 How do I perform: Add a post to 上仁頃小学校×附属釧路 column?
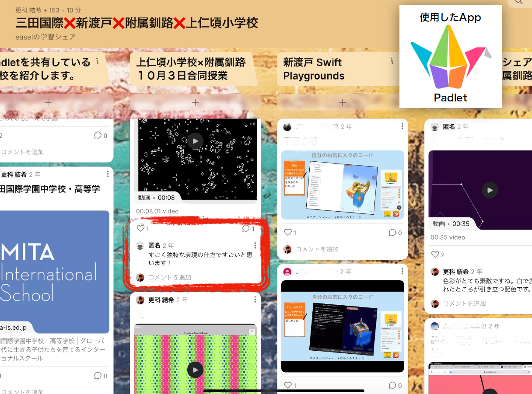tap(195, 102)
